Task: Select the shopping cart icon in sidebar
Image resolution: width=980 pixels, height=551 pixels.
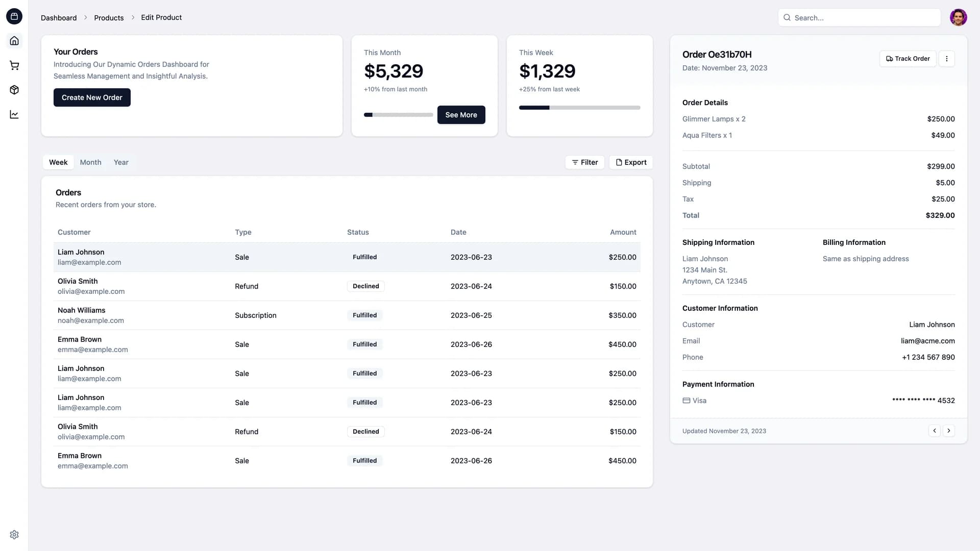Action: 14,65
